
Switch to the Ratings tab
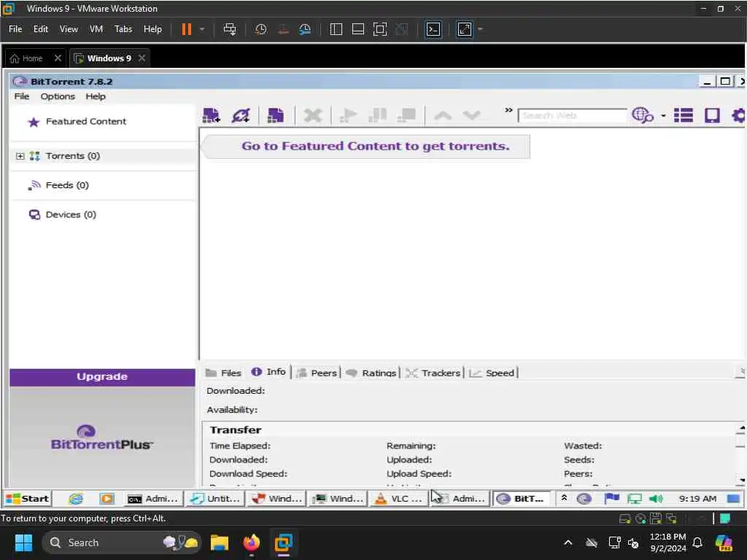click(371, 373)
